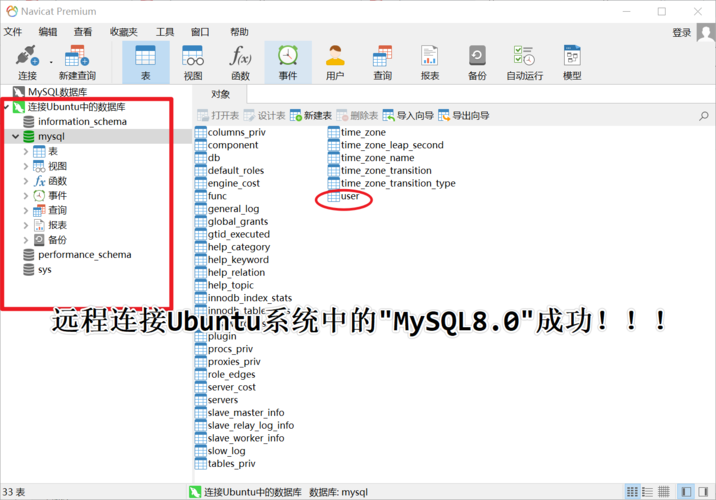The width and height of the screenshot is (716, 500).
Task: Expand the 视图 node in the tree
Action: click(x=26, y=166)
